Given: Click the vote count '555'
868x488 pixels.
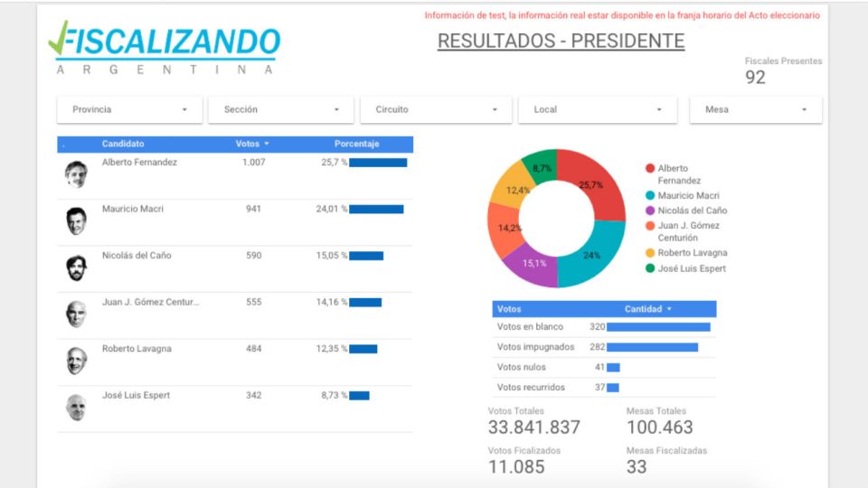Looking at the screenshot, I should (x=253, y=302).
